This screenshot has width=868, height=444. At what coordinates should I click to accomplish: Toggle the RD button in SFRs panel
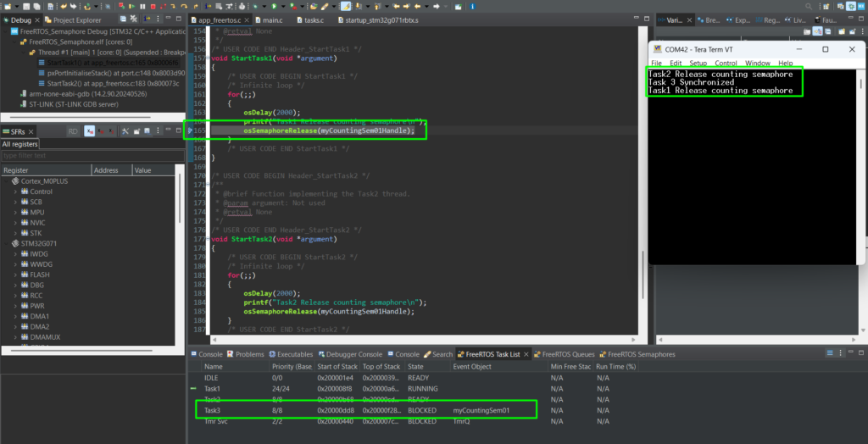pos(73,130)
